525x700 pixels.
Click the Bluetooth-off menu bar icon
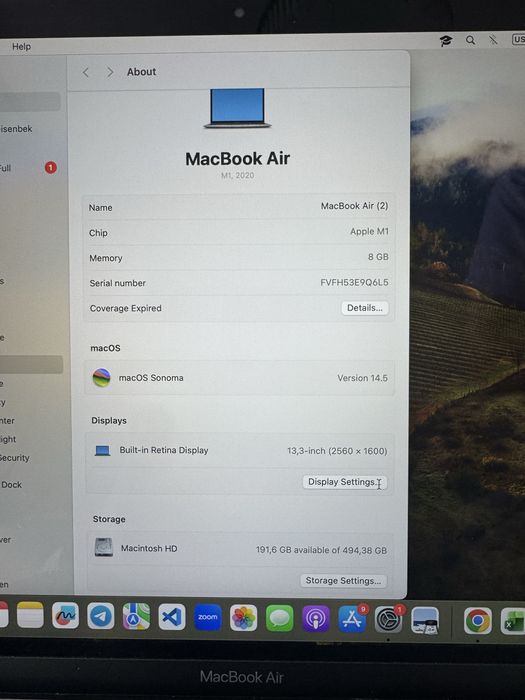point(493,40)
